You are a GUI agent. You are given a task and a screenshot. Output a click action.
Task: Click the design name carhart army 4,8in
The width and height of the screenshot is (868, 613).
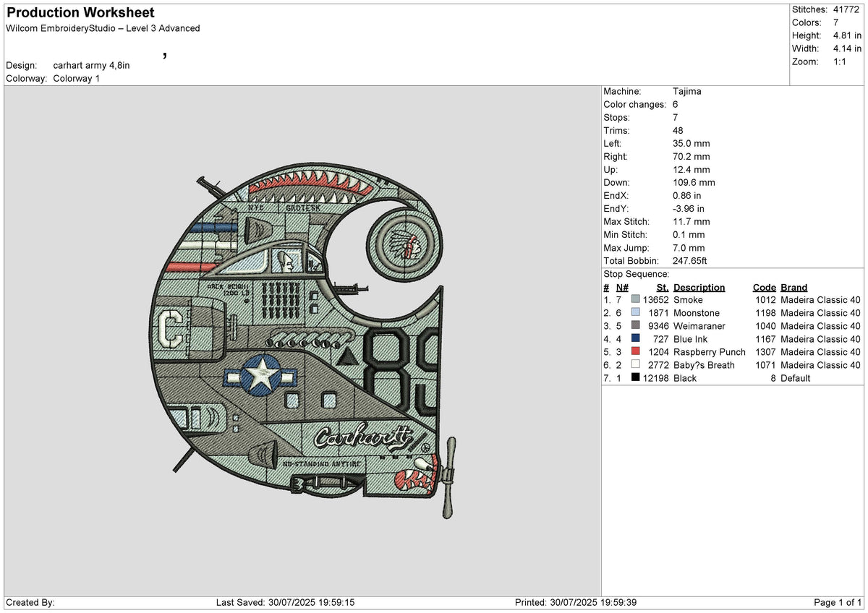click(x=91, y=65)
